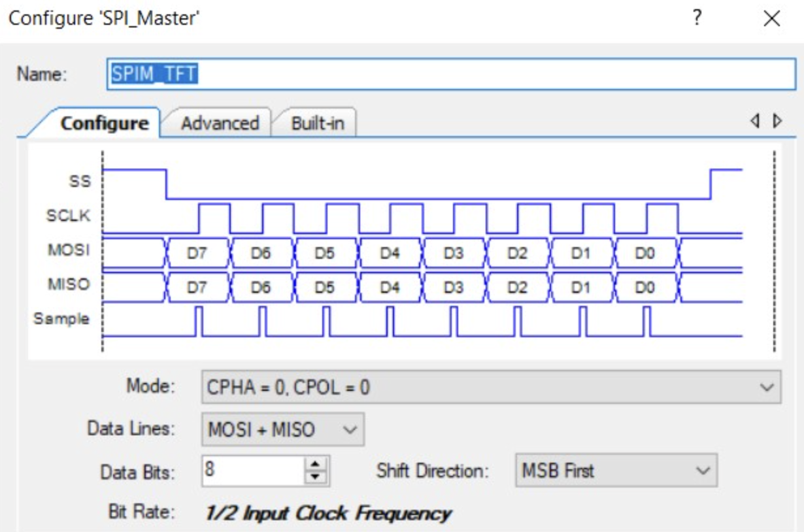
Task: Switch to the Configure tab
Action: click(x=105, y=124)
